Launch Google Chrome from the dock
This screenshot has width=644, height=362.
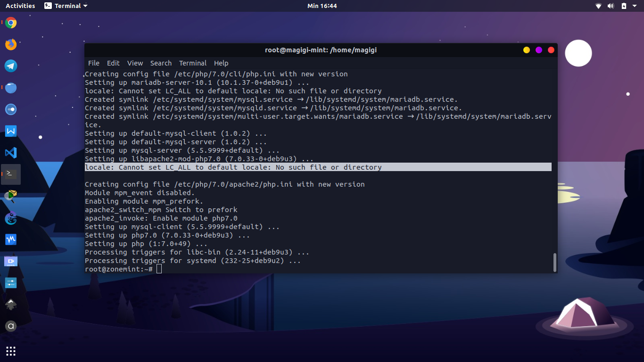click(x=10, y=22)
